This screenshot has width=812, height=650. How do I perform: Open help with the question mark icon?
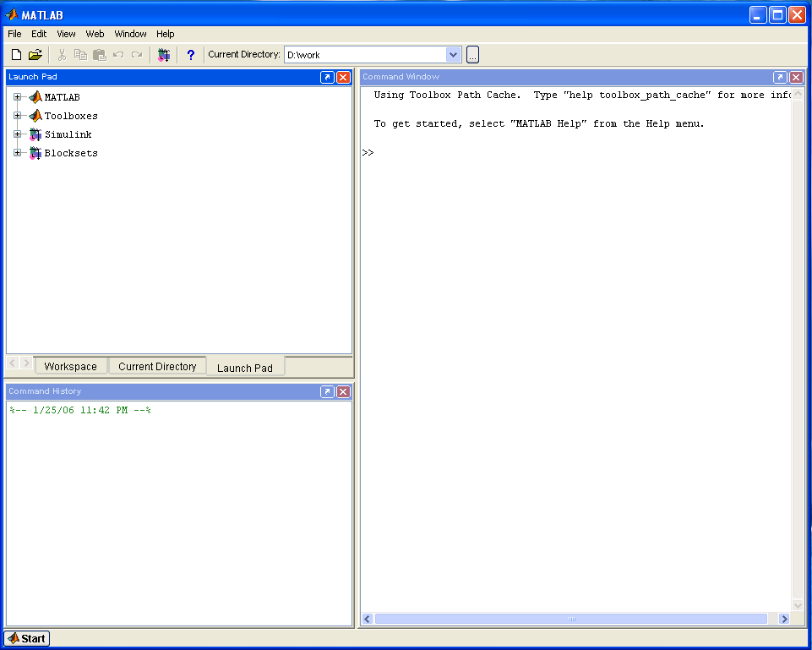191,54
